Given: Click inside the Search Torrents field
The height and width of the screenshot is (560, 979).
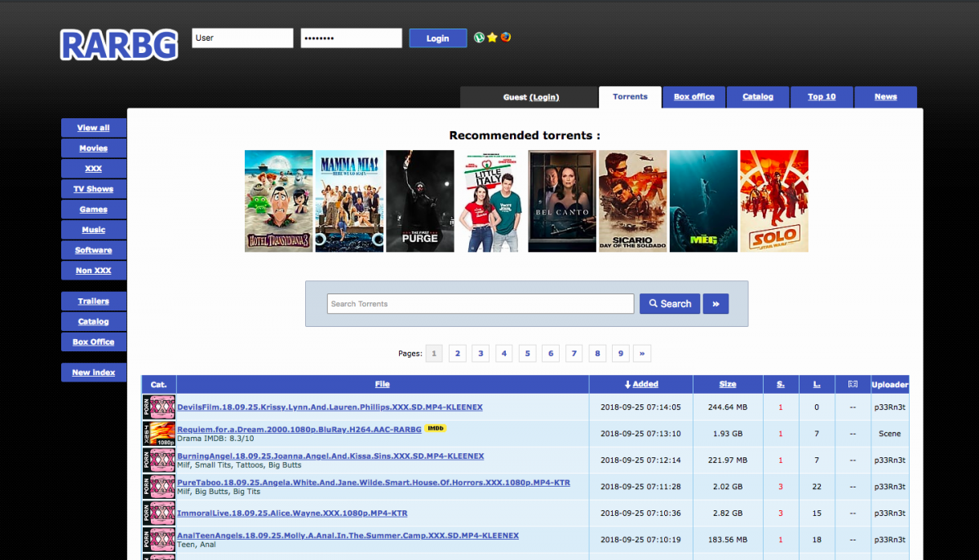Looking at the screenshot, I should point(480,303).
